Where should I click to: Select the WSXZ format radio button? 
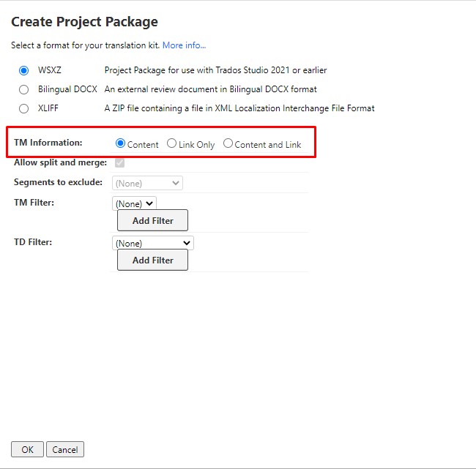click(24, 70)
